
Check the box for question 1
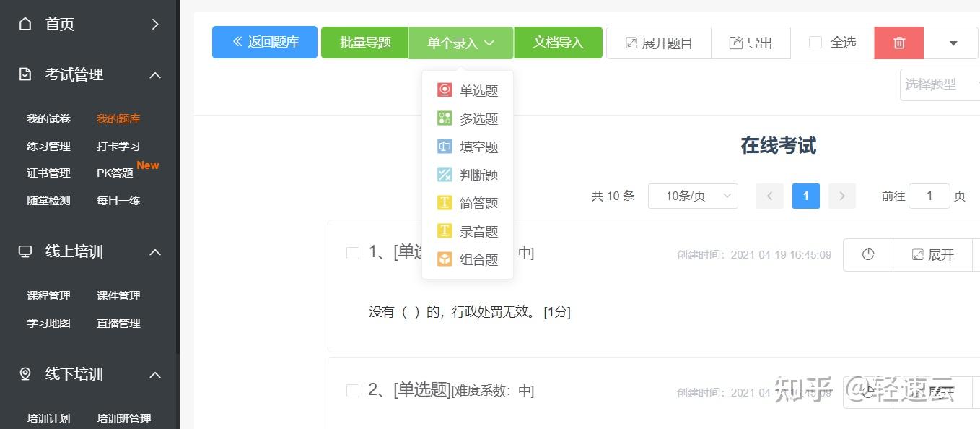pos(353,253)
